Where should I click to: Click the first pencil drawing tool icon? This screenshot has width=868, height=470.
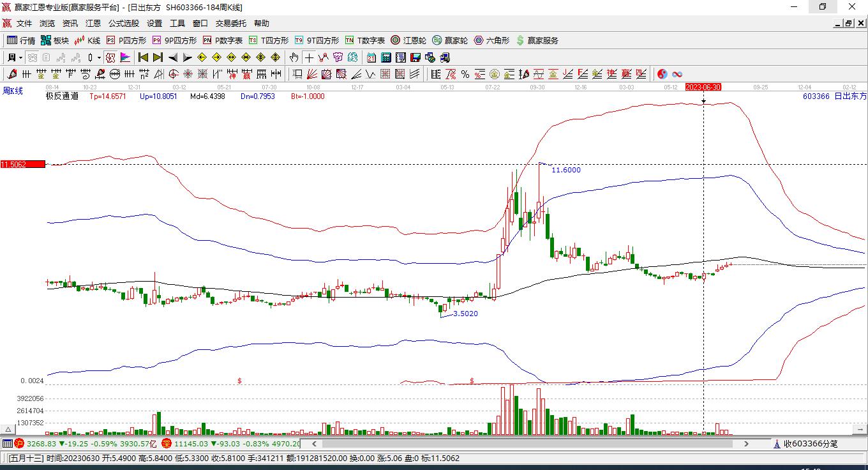12,74
